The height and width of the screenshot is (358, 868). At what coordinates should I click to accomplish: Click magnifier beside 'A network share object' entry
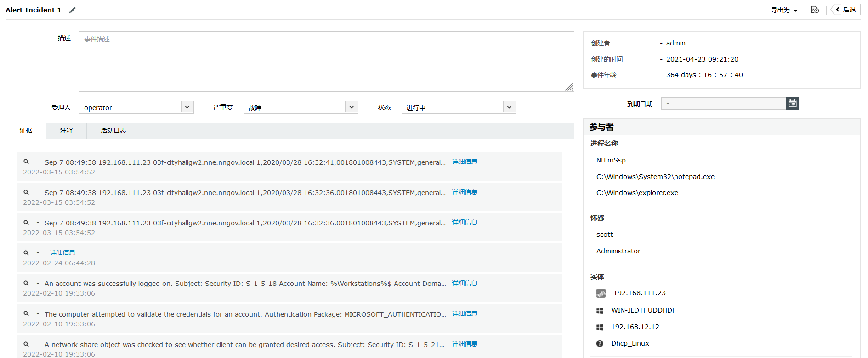pos(26,344)
